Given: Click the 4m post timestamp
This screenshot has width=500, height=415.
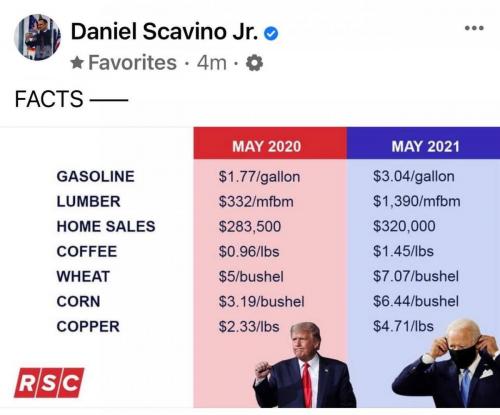Looking at the screenshot, I should [212, 63].
